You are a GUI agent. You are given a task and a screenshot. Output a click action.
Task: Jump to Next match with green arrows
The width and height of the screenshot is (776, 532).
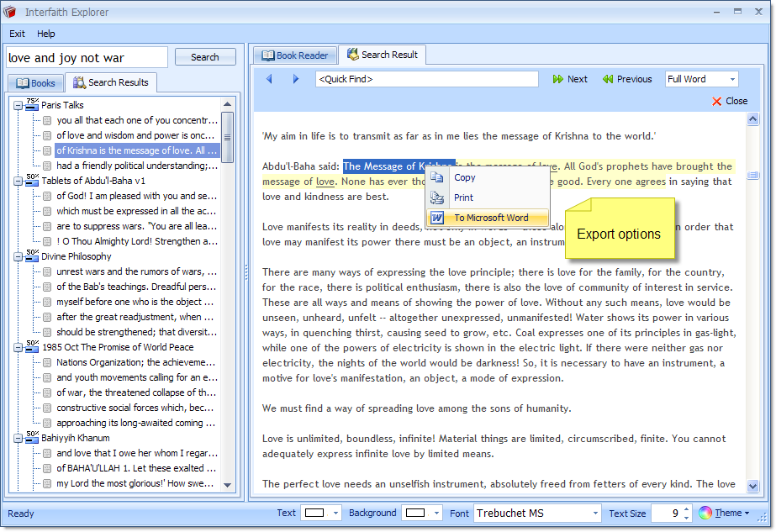tap(570, 79)
